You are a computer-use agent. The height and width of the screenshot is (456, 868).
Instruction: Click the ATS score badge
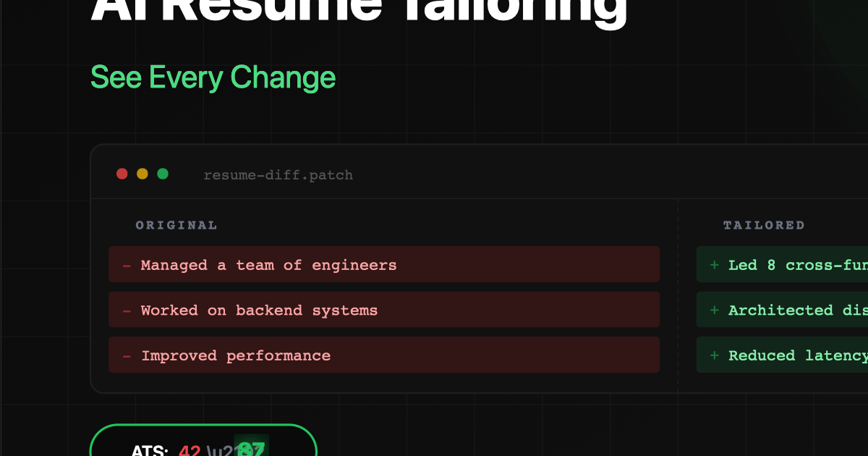[x=203, y=440]
